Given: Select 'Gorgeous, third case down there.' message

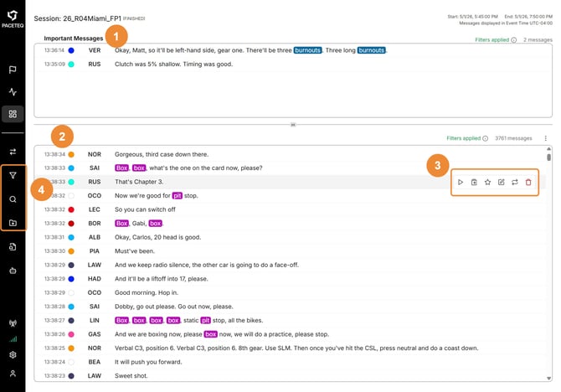Looking at the screenshot, I should click(x=291, y=155).
